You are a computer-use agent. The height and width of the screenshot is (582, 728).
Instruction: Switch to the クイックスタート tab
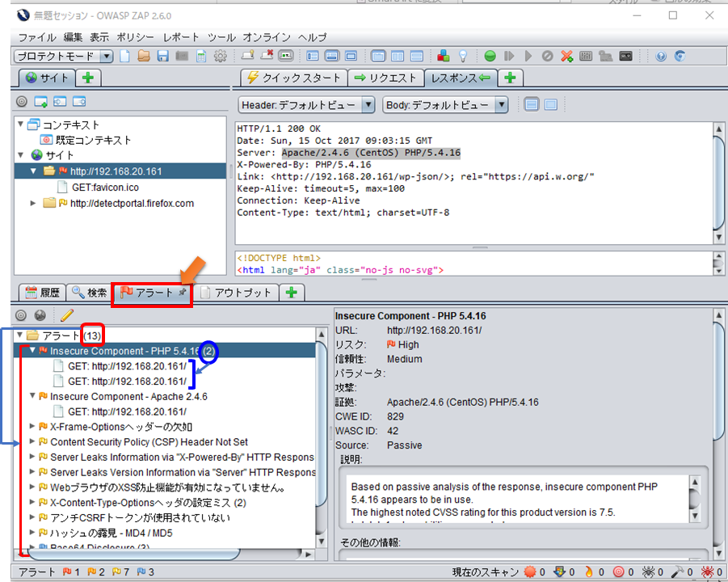[x=294, y=78]
